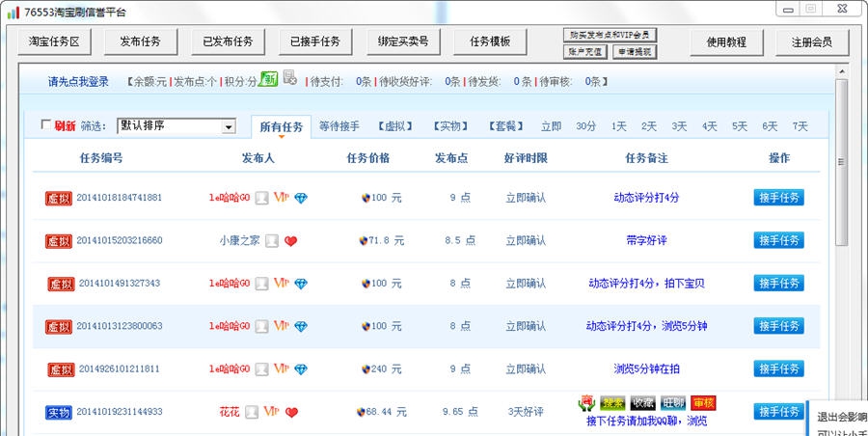
Task: Filter by the 【套餐】 tab
Action: click(x=506, y=126)
